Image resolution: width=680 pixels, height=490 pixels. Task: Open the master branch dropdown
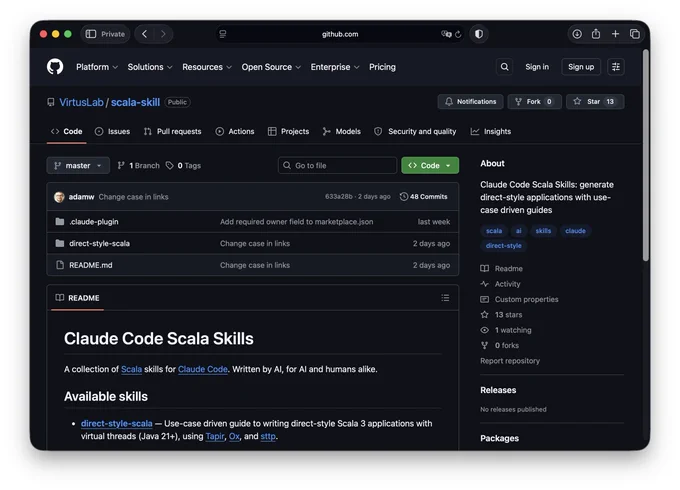tap(78, 165)
